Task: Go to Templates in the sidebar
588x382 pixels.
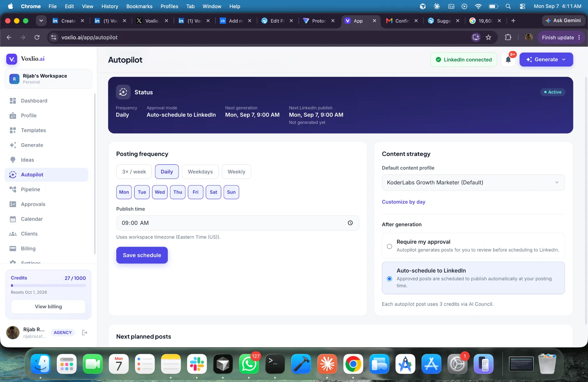Action: 47,130
